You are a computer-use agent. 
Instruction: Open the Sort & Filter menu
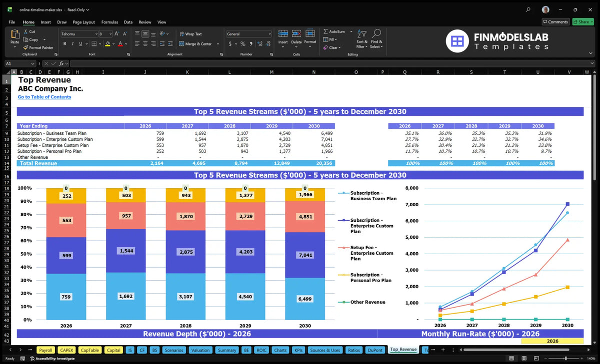pyautogui.click(x=361, y=38)
